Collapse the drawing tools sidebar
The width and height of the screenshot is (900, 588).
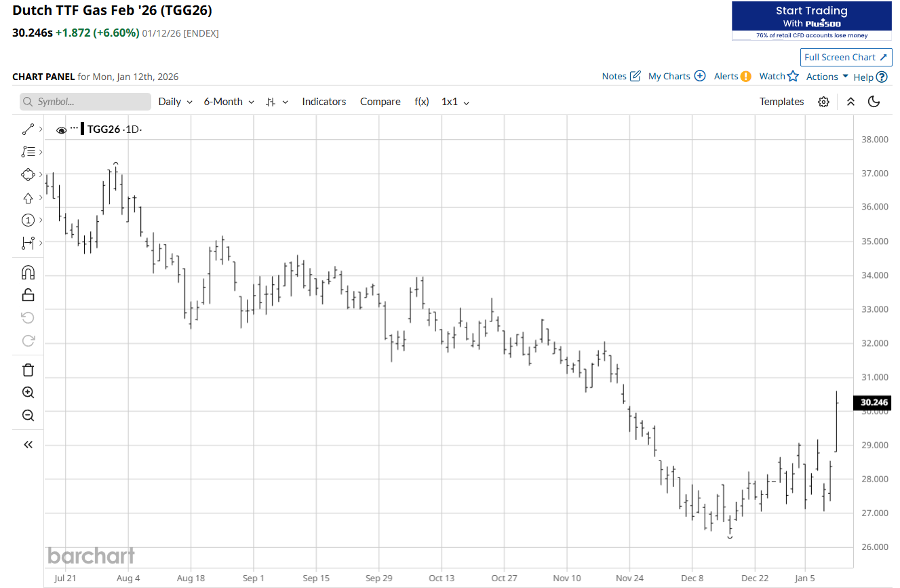point(28,445)
